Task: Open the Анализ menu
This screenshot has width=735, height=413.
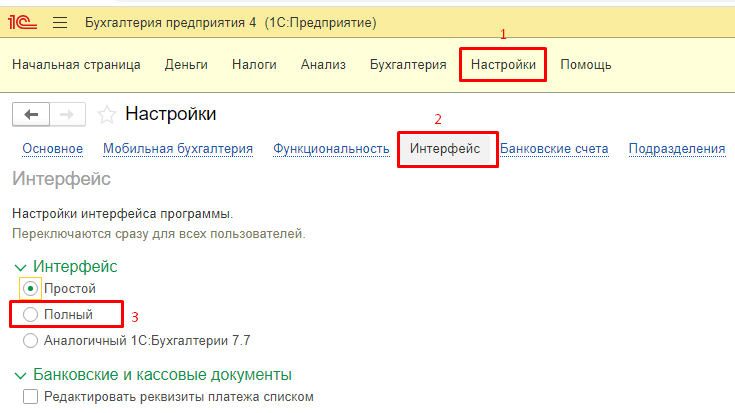Action: pos(323,65)
